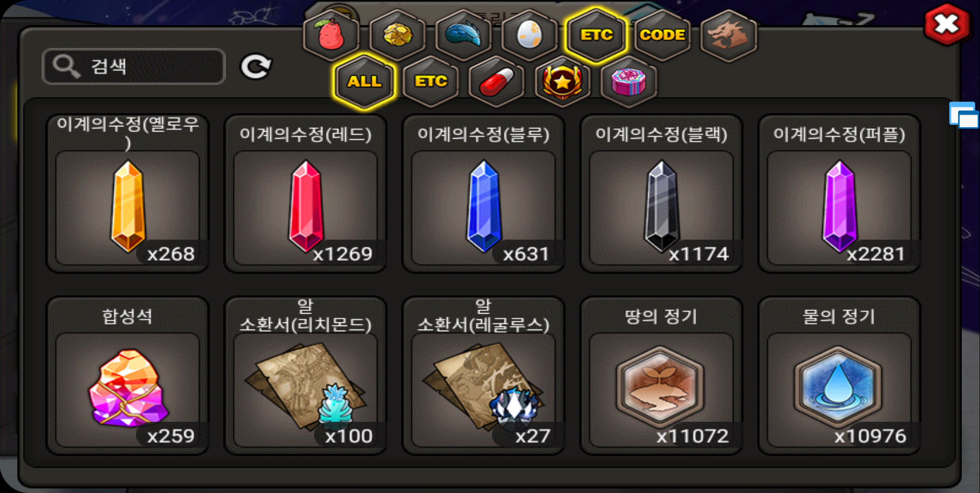Open the gold nugget category tab
The height and width of the screenshot is (493, 980).
pos(398,35)
